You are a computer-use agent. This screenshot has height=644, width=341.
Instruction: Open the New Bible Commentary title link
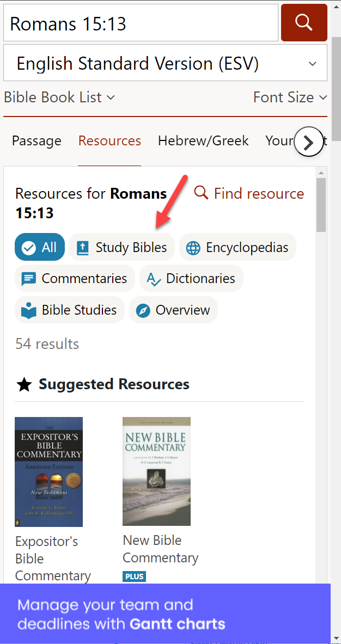161,549
